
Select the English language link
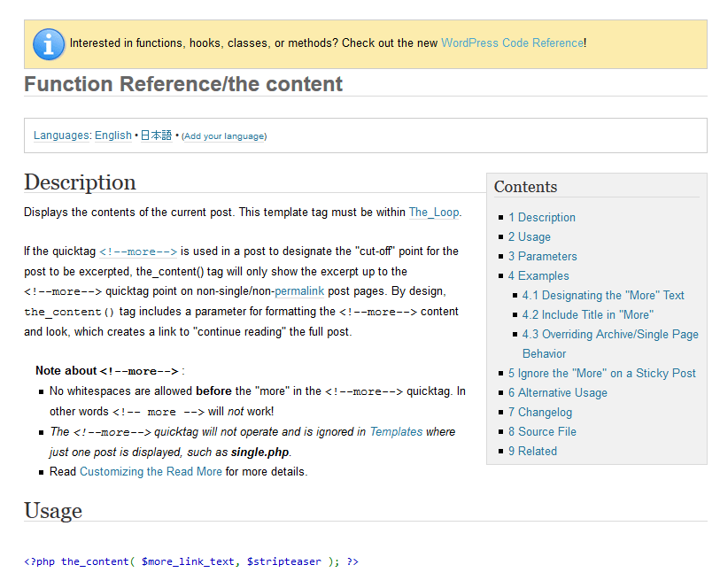pos(113,135)
